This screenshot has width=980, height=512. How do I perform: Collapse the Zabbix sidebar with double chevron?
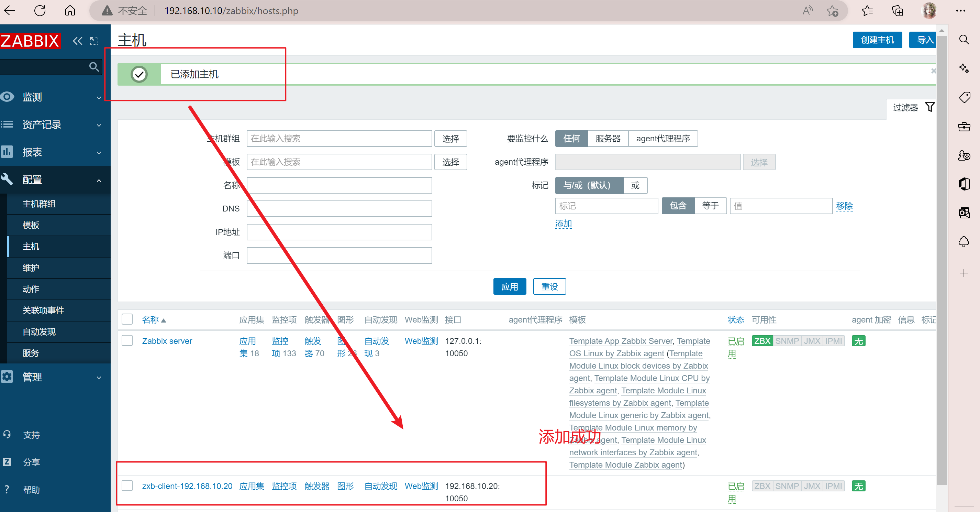tap(77, 41)
